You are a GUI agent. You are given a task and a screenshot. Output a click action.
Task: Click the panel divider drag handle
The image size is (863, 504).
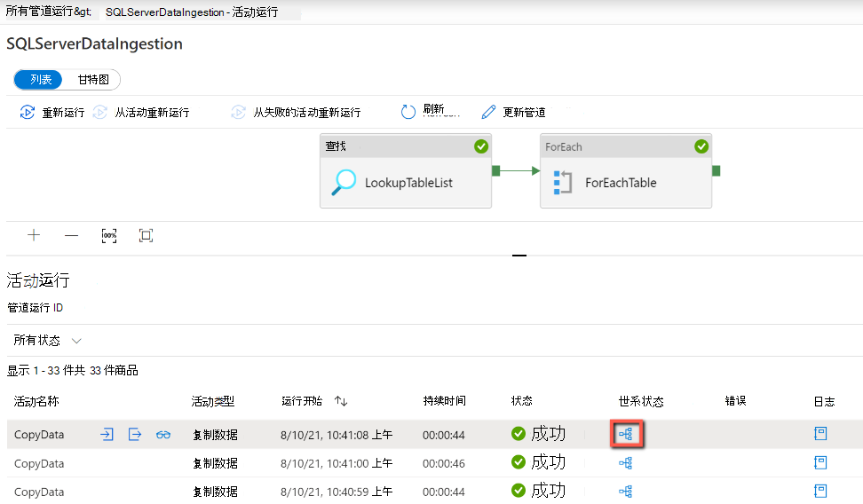coord(519,256)
